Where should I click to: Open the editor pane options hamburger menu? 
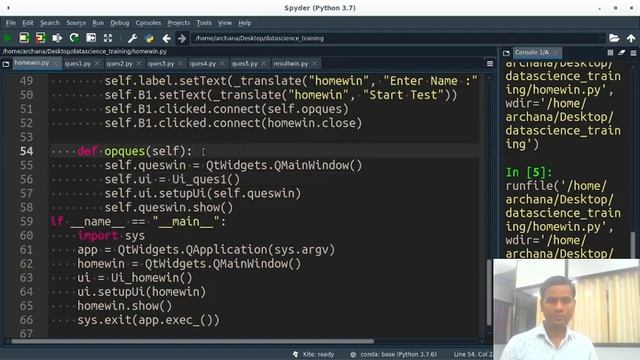pyautogui.click(x=490, y=64)
